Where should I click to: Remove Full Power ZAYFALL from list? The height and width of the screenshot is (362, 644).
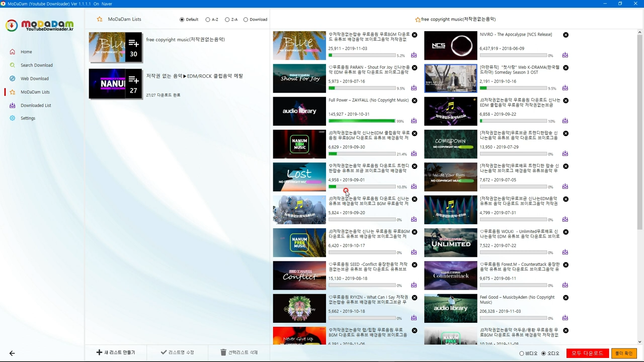[x=415, y=101]
